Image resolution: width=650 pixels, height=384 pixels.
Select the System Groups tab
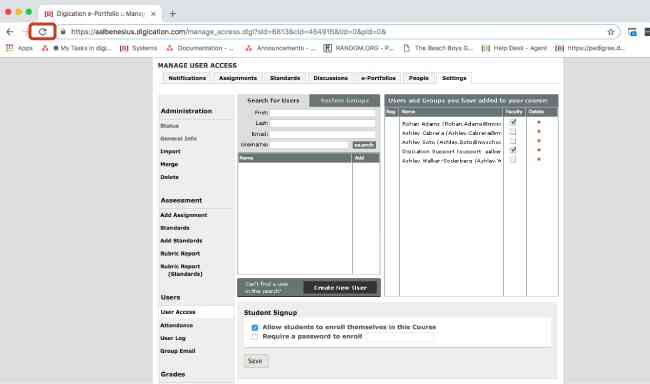[344, 101]
